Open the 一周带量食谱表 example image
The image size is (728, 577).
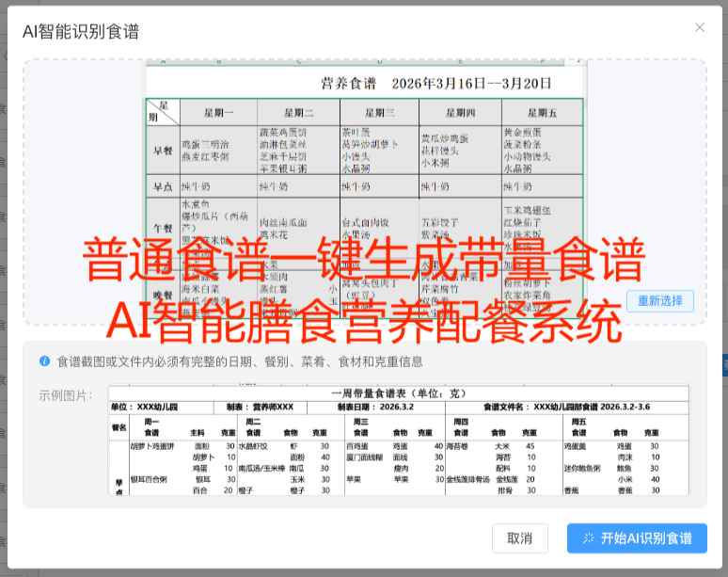coord(399,440)
